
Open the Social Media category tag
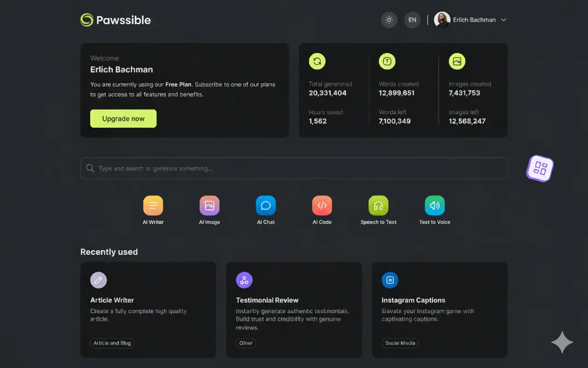[x=400, y=343]
